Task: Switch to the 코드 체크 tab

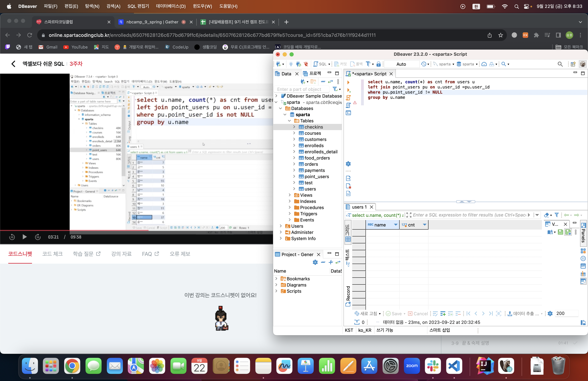Action: (x=52, y=254)
